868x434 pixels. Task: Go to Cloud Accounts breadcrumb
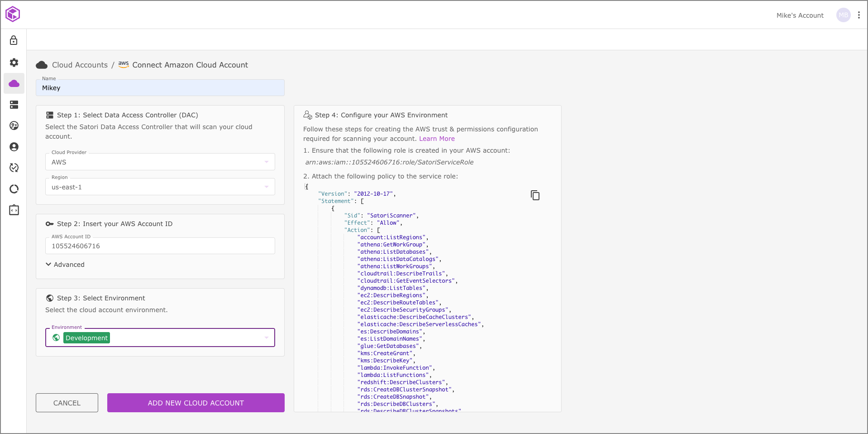click(x=80, y=65)
